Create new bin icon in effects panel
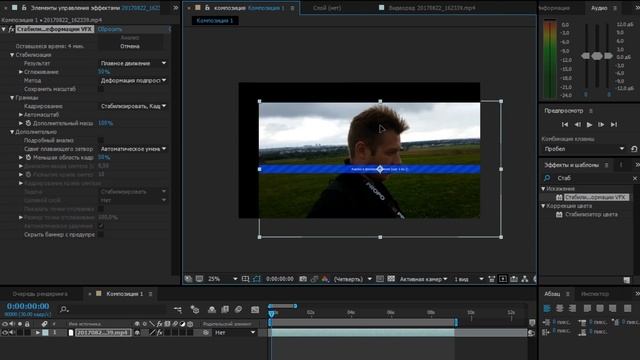 coord(627,280)
